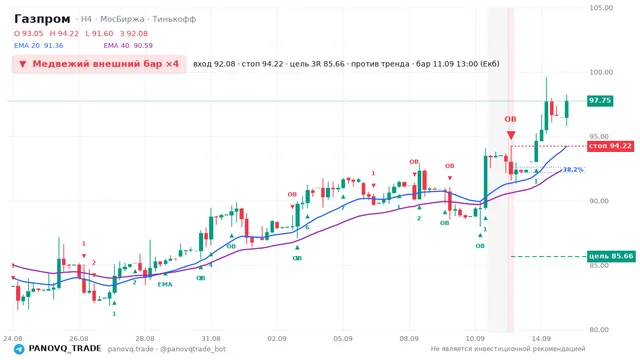Click the green цель 85.66 price tag
Screen dimensions: 640x360
[x=611, y=256]
